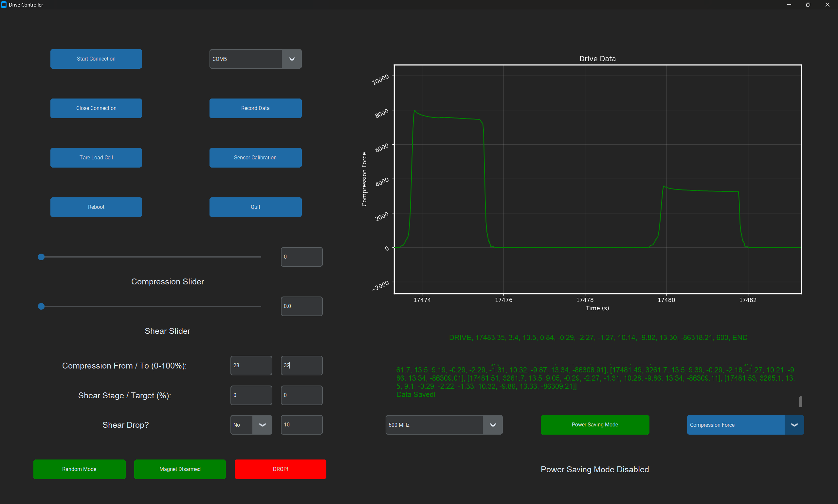The image size is (838, 504).
Task: Toggle the Power Saving Mode button
Action: pyautogui.click(x=594, y=424)
